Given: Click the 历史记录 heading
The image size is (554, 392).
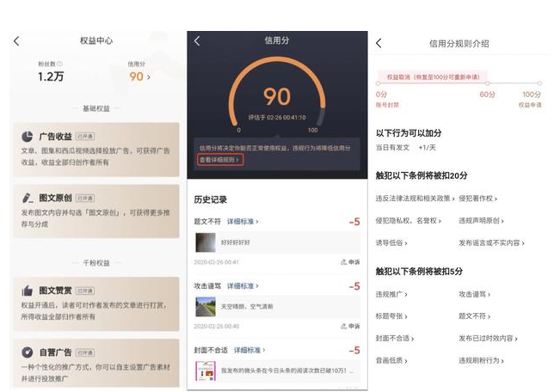Looking at the screenshot, I should [211, 199].
